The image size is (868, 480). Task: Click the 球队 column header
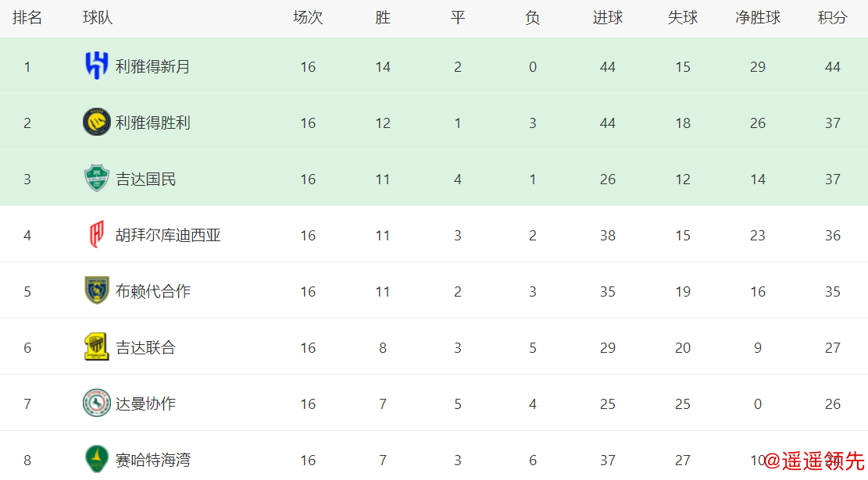98,18
